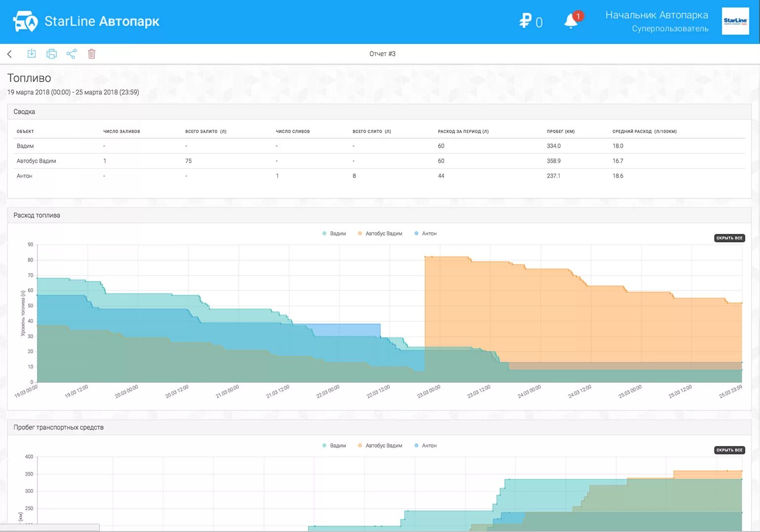760x532 pixels.
Task: Select the Вадим row in summary table
Action: point(379,146)
